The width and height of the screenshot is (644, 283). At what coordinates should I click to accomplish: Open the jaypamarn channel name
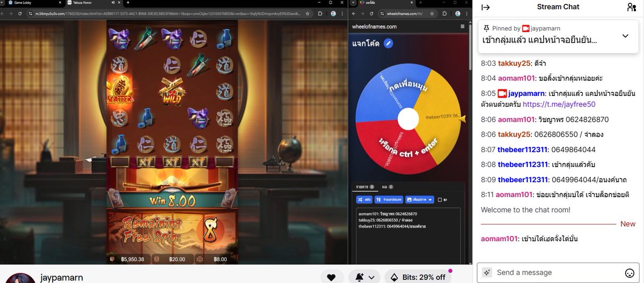pos(62,278)
